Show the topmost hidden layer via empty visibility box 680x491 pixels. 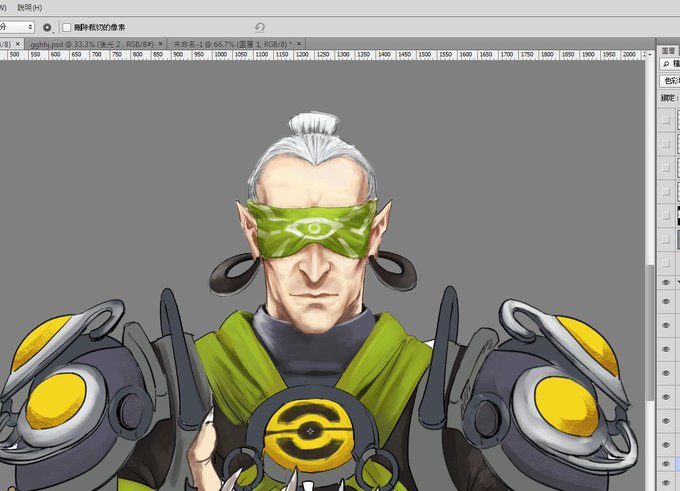[666, 120]
